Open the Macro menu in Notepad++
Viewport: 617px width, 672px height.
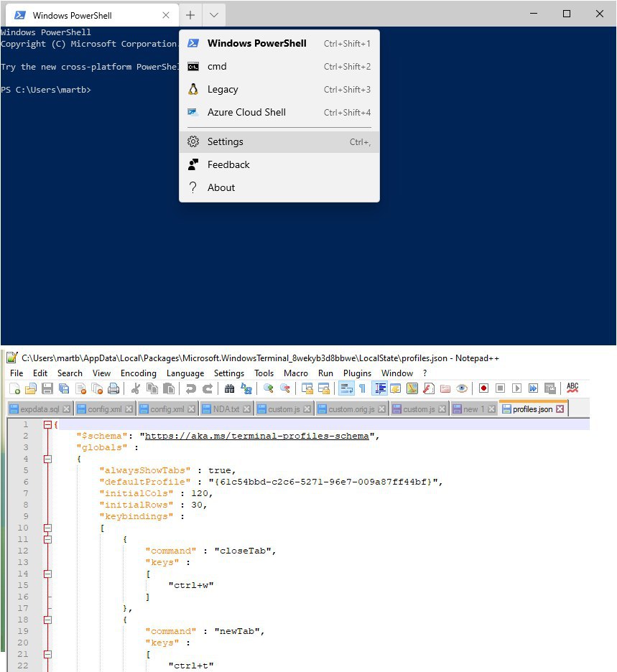(x=296, y=373)
